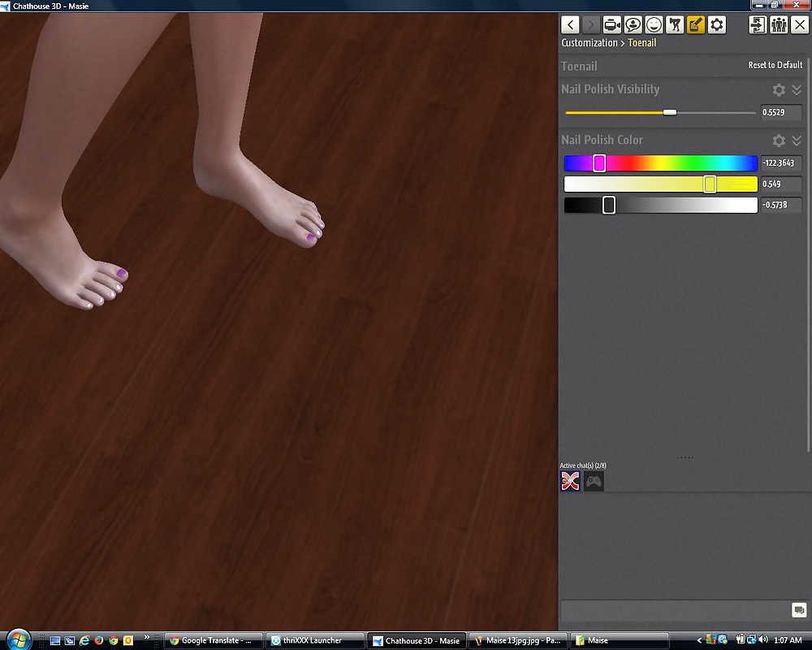Toggle the highlighted customization edit icon
The width and height of the screenshot is (812, 650).
click(696, 25)
